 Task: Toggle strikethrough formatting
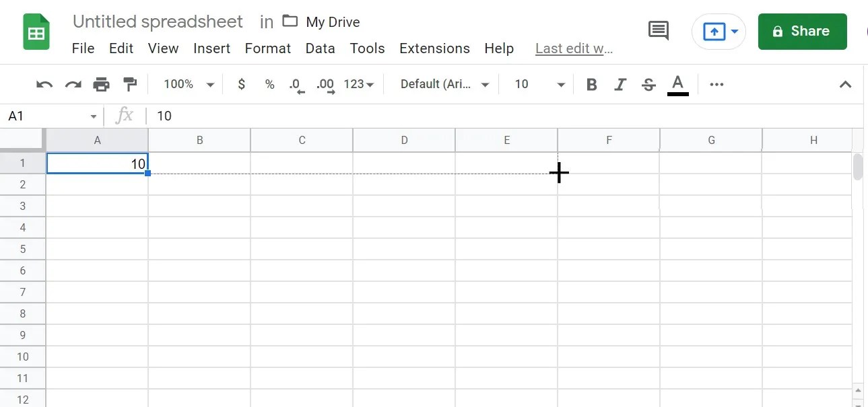coord(648,84)
